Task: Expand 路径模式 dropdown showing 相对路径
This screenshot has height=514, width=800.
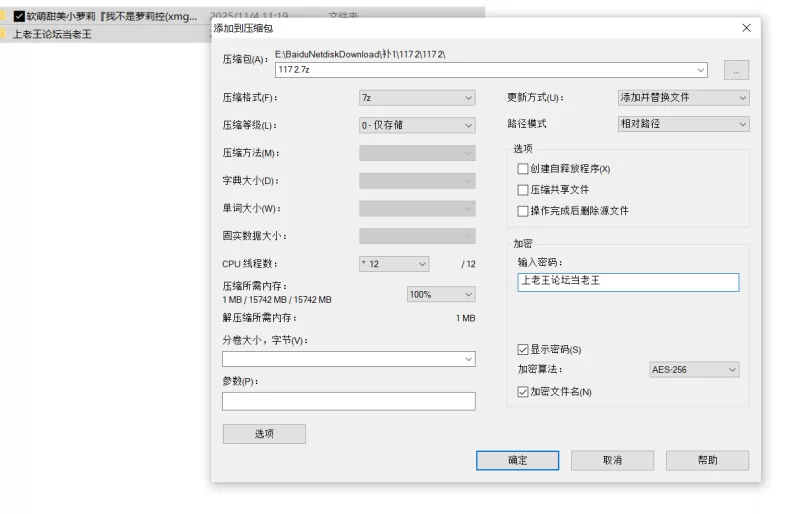Action: [x=683, y=124]
